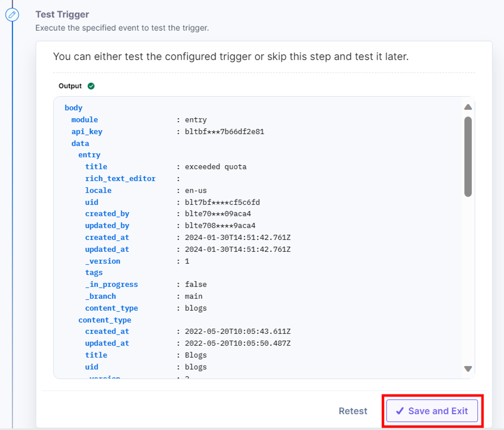504x430 pixels.
Task: Click the rich_text_editor key
Action: 120,179
